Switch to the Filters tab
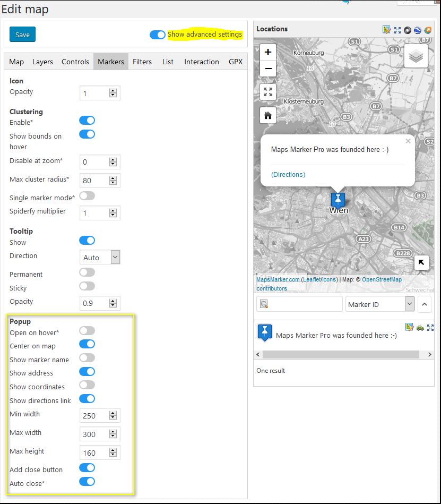This screenshot has height=504, width=441. click(142, 62)
